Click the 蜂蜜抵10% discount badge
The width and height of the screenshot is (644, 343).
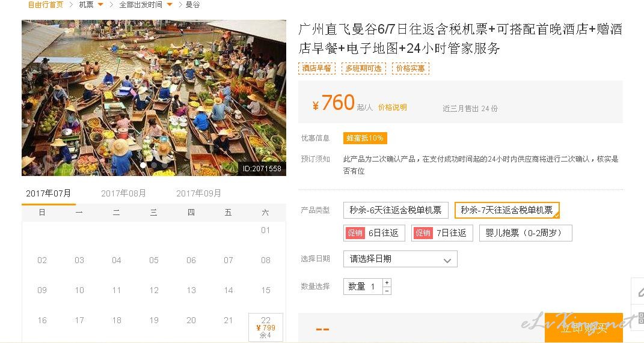pyautogui.click(x=365, y=138)
